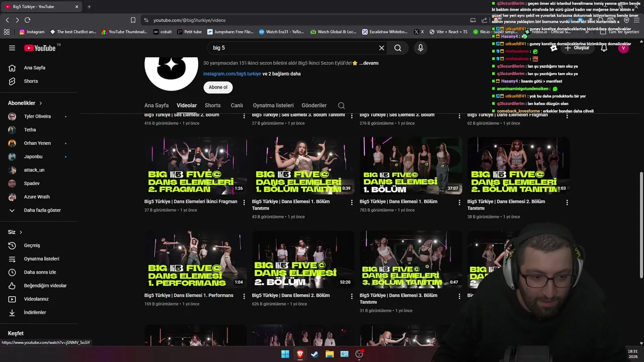Subscribe with the 'Abone ol' button
This screenshot has width=644, height=362.
[218, 87]
